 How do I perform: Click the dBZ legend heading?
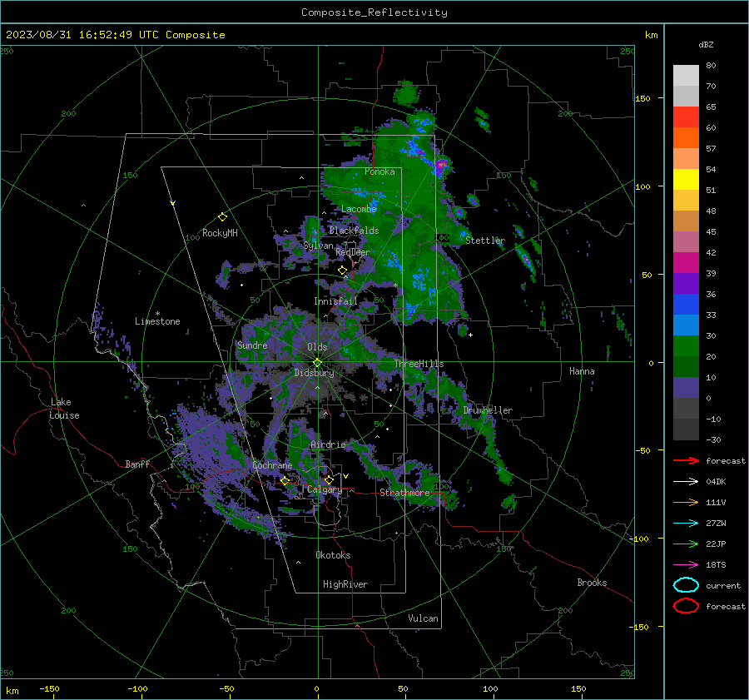706,45
